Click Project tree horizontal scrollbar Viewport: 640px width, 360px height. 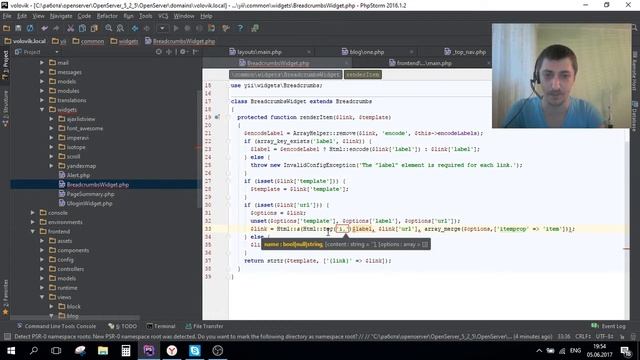(76, 317)
